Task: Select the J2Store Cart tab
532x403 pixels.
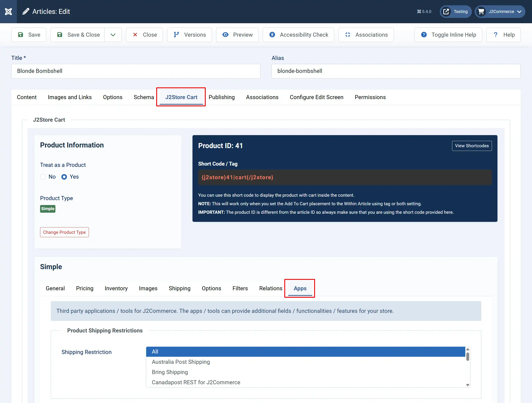Action: tap(181, 97)
